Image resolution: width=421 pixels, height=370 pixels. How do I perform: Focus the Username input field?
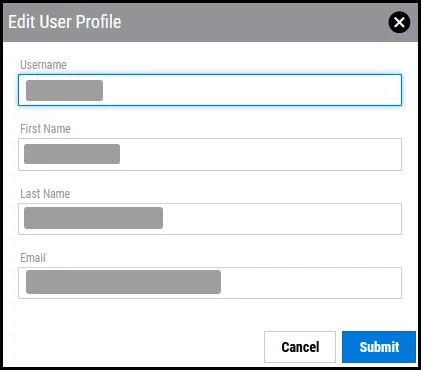point(210,90)
